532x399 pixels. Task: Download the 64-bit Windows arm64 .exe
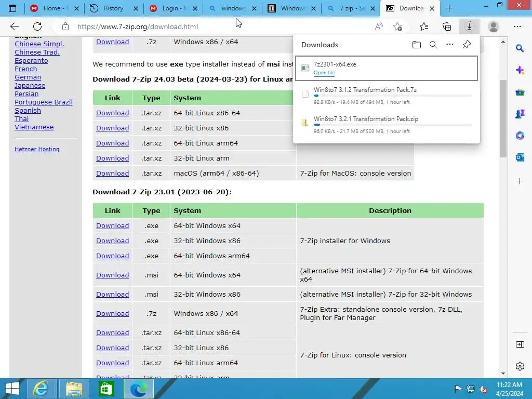pyautogui.click(x=112, y=256)
